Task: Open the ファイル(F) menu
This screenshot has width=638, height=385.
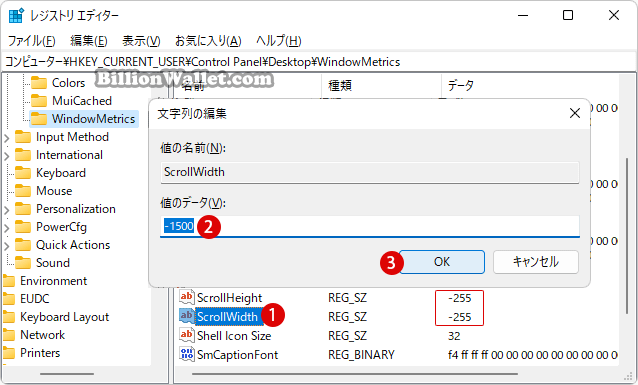Action: 31,41
